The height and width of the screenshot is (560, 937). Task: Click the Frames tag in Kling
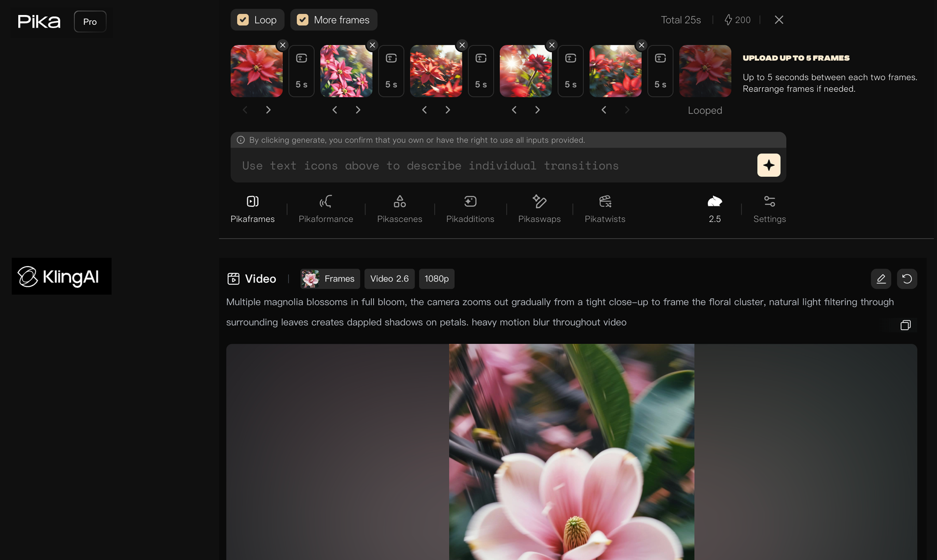[x=330, y=279]
